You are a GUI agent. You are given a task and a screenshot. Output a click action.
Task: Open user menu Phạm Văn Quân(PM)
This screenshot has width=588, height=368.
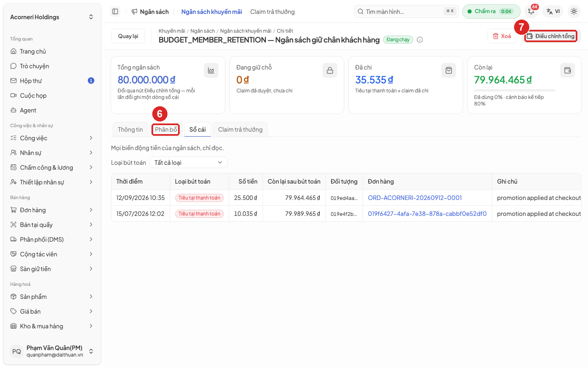click(52, 351)
